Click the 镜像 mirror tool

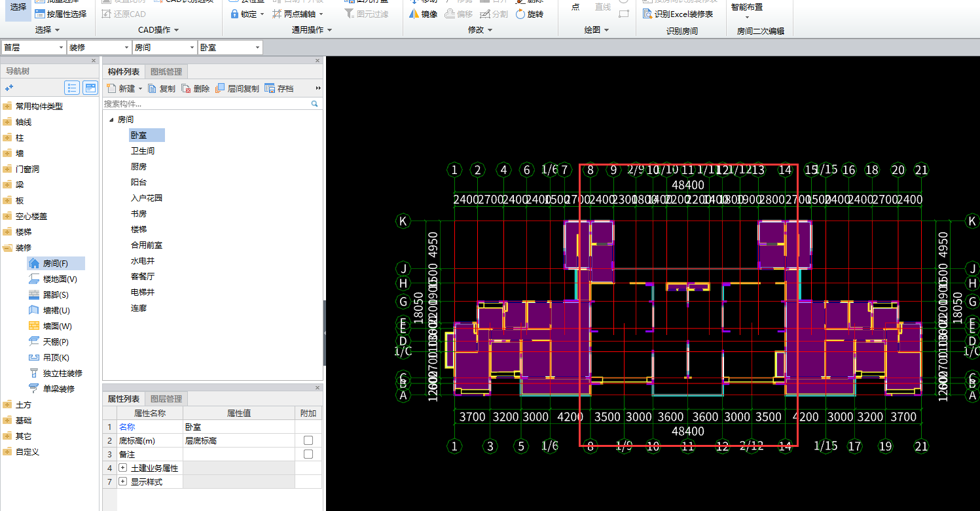click(424, 14)
